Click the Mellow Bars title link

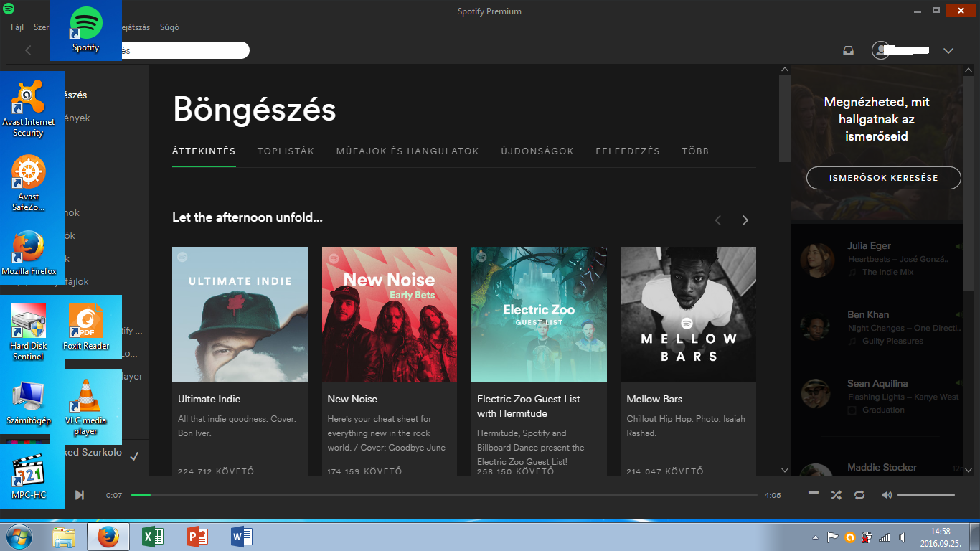654,399
